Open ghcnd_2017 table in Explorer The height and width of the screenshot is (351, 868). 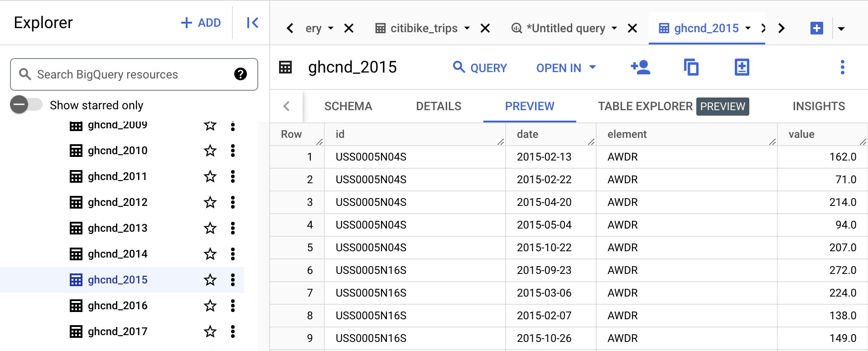tap(118, 331)
